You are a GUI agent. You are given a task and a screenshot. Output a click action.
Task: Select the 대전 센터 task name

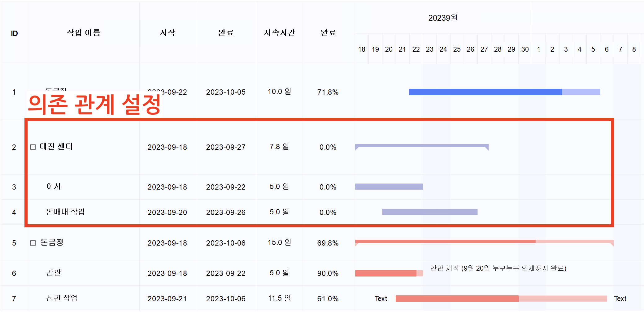[x=57, y=147]
